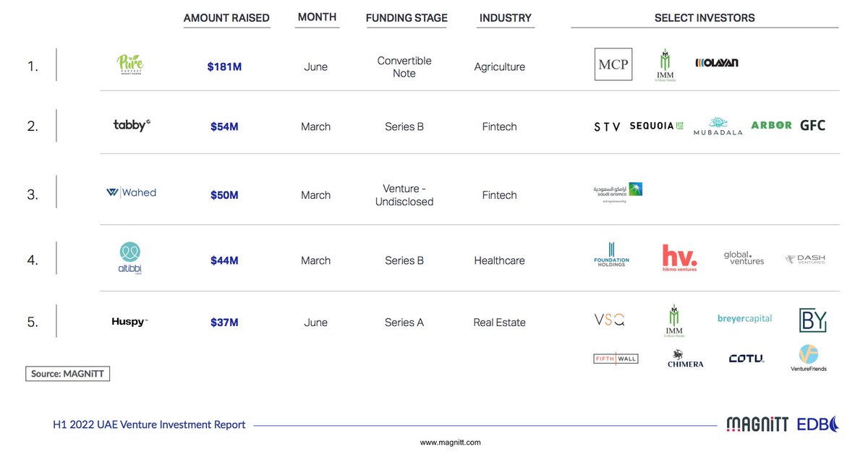This screenshot has width=868, height=457.
Task: Click the COTU investor logo
Action: click(x=746, y=358)
